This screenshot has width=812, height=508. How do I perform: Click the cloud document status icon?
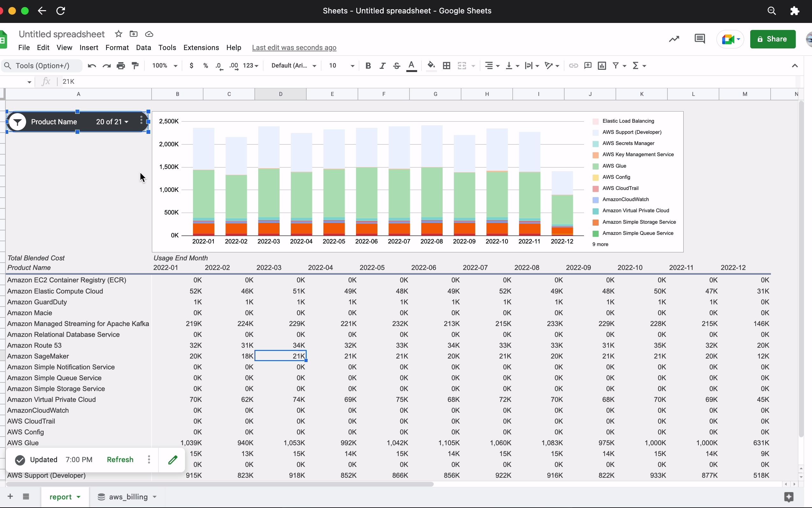[x=149, y=34]
